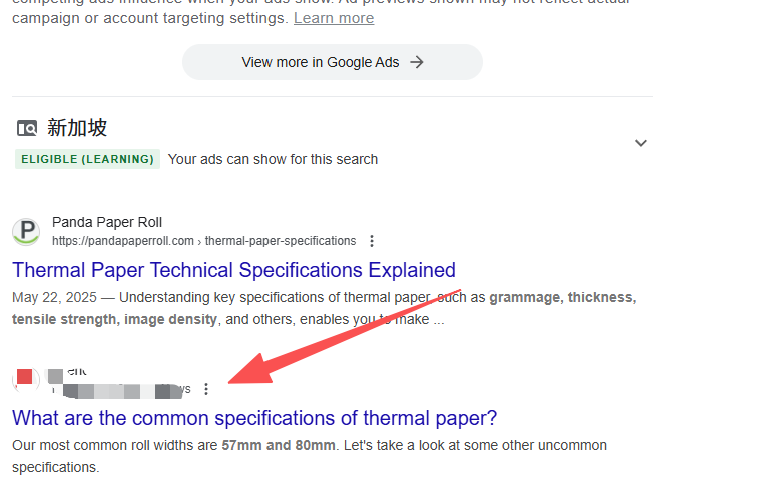
Task: Select the 新加坡 location heading
Action: pyautogui.click(x=77, y=128)
